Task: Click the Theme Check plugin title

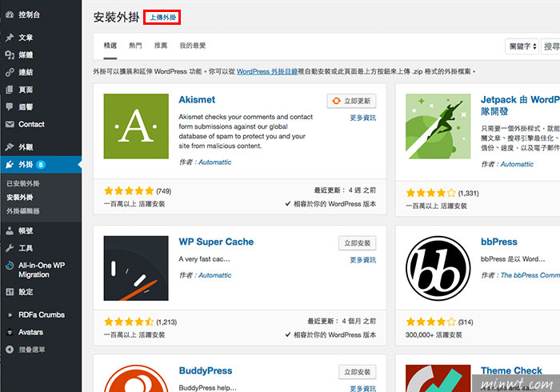Action: [x=511, y=370]
